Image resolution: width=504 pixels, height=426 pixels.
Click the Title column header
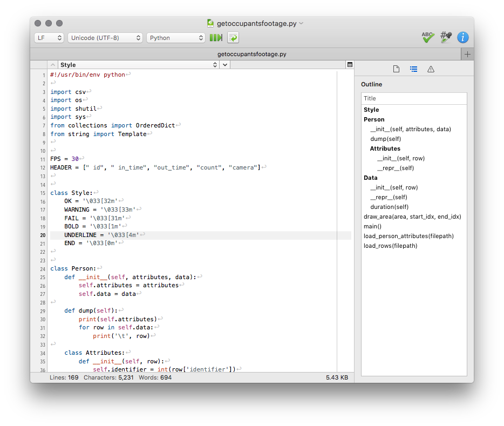414,98
